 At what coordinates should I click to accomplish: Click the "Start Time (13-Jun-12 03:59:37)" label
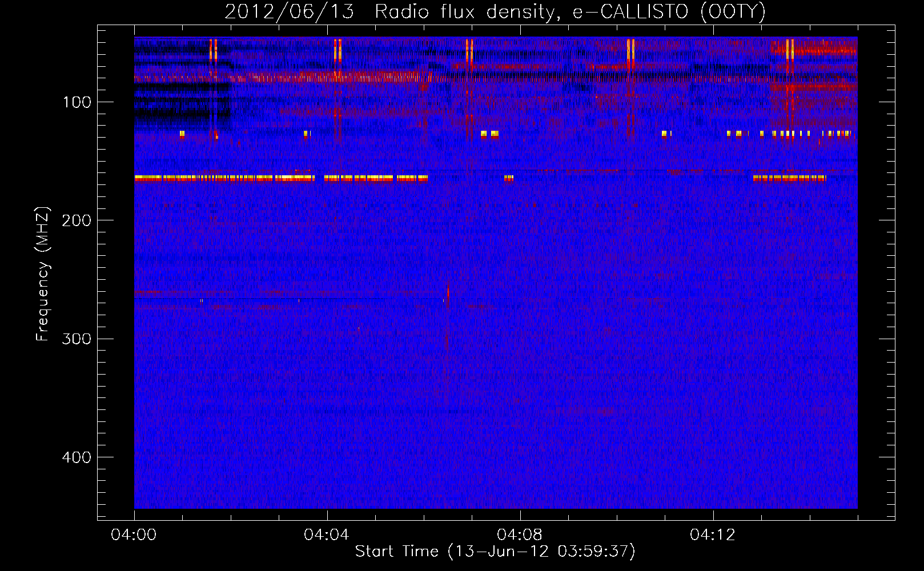495,552
